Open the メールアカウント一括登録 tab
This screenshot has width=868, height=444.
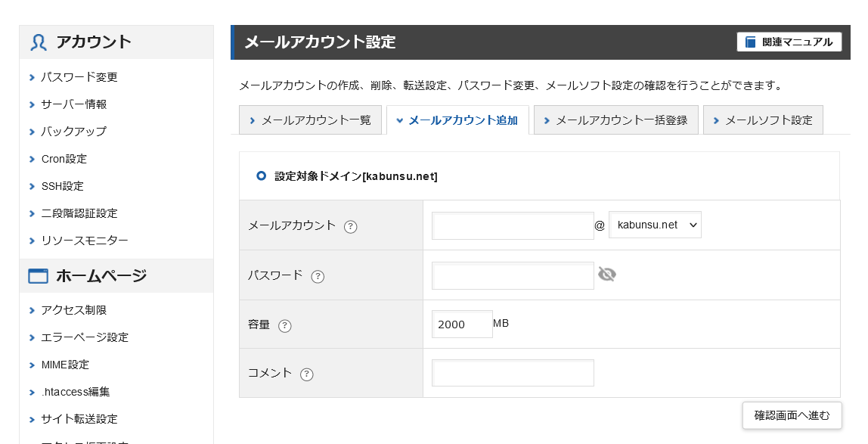615,120
